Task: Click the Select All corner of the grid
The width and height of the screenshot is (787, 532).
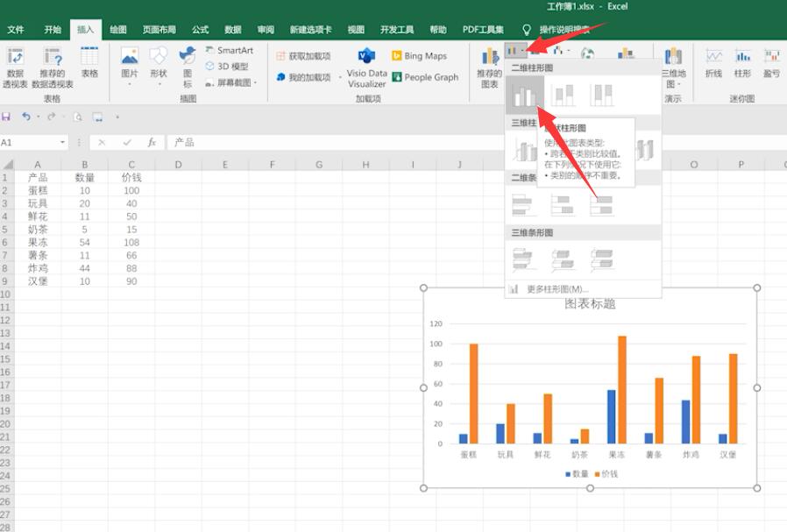Action: point(7,164)
